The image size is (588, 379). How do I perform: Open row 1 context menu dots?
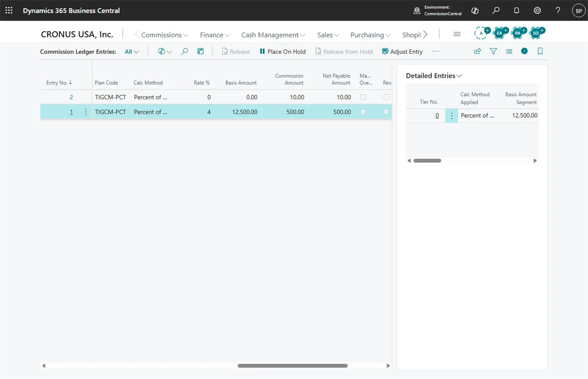tap(85, 112)
